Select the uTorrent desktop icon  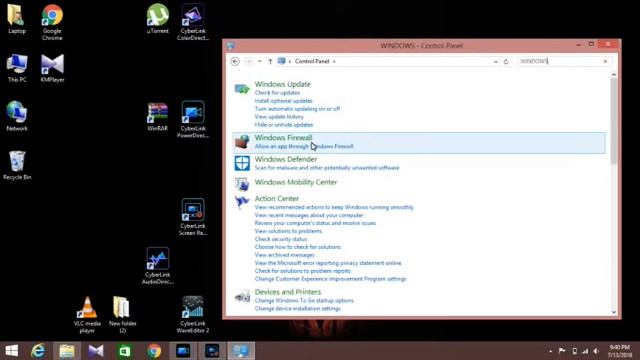pyautogui.click(x=158, y=19)
